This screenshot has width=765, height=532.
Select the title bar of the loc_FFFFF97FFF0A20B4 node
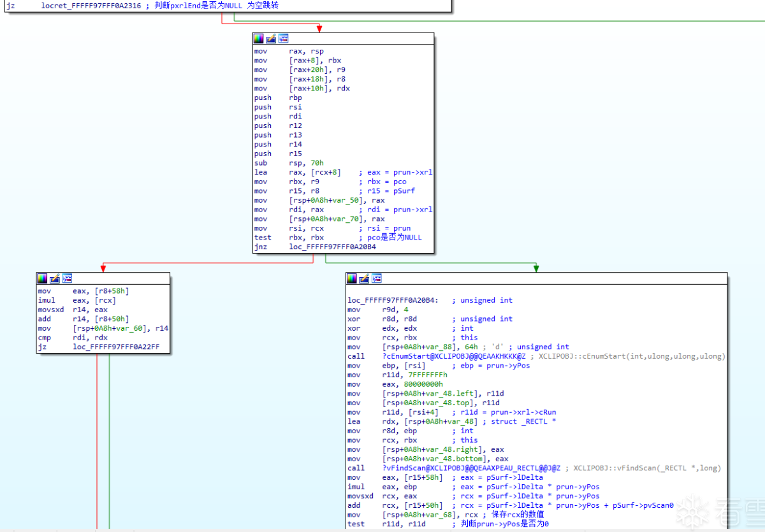point(536,278)
